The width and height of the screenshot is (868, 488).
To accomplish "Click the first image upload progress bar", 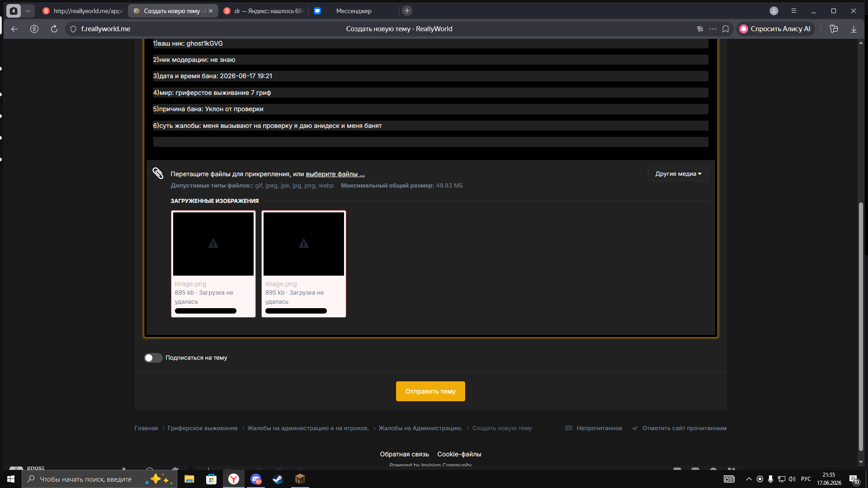I will coord(206,311).
